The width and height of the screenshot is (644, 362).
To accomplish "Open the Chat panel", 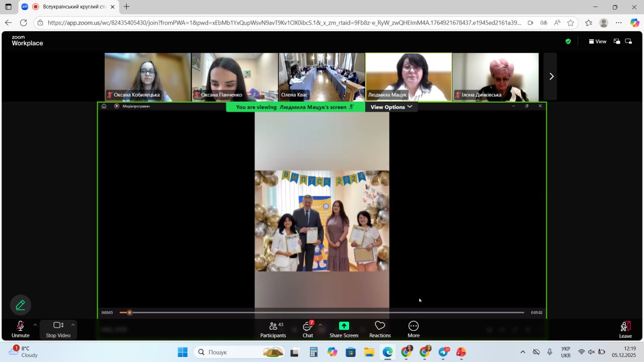I will [307, 329].
